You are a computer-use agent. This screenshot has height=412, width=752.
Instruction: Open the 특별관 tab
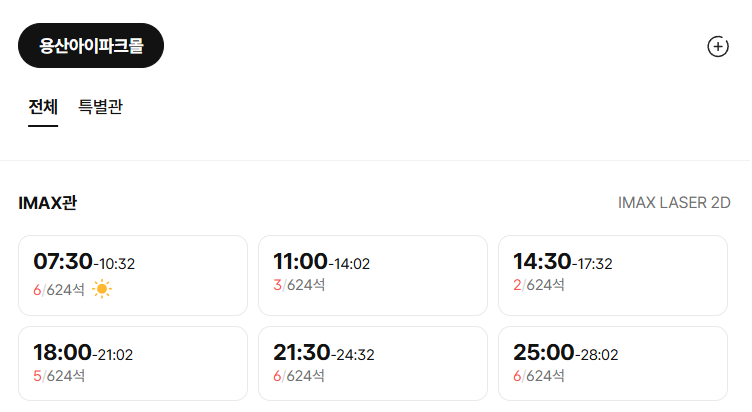tap(100, 106)
